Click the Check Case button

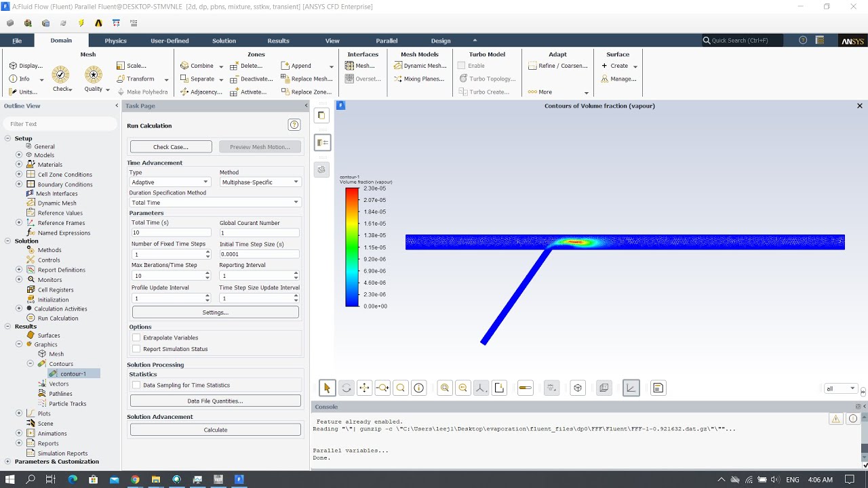tap(171, 147)
